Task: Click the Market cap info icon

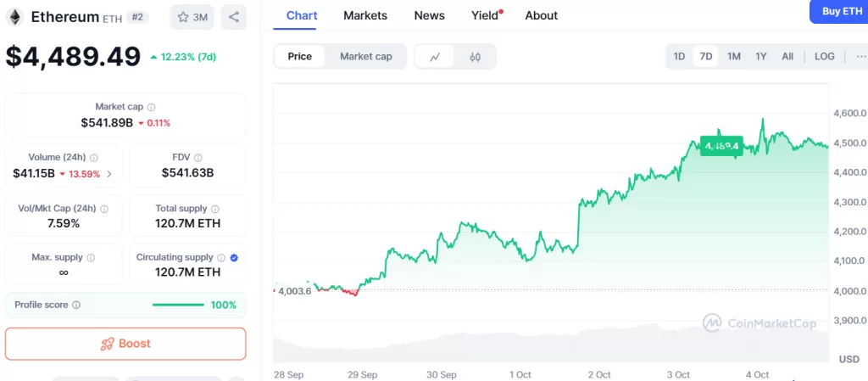Action: 152,108
